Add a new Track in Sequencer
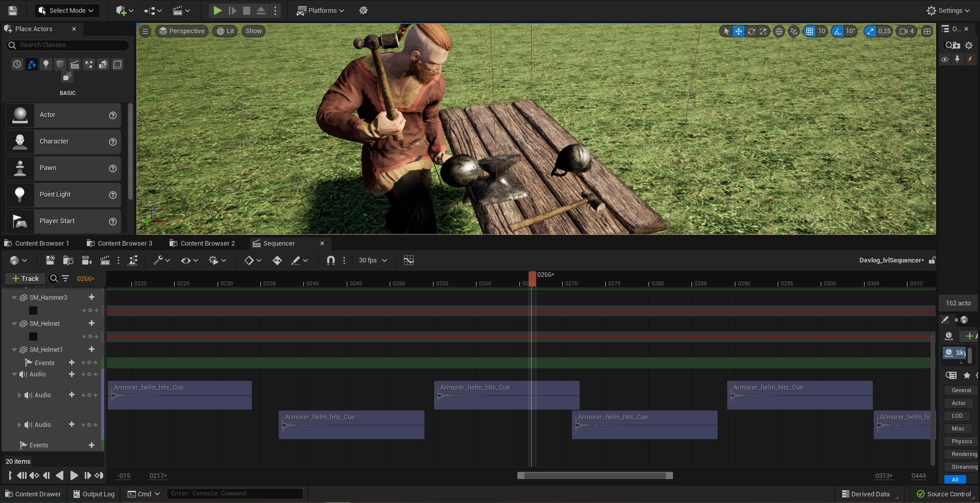Image resolution: width=980 pixels, height=503 pixels. (x=26, y=278)
